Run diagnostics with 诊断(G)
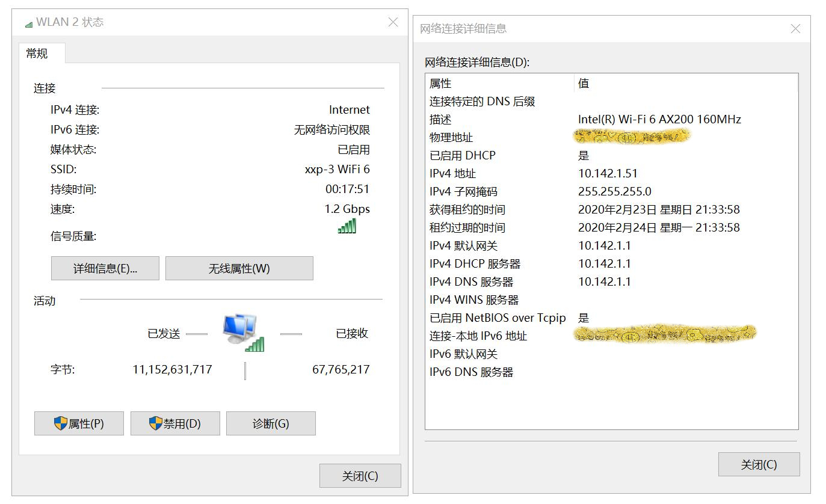 click(x=271, y=423)
